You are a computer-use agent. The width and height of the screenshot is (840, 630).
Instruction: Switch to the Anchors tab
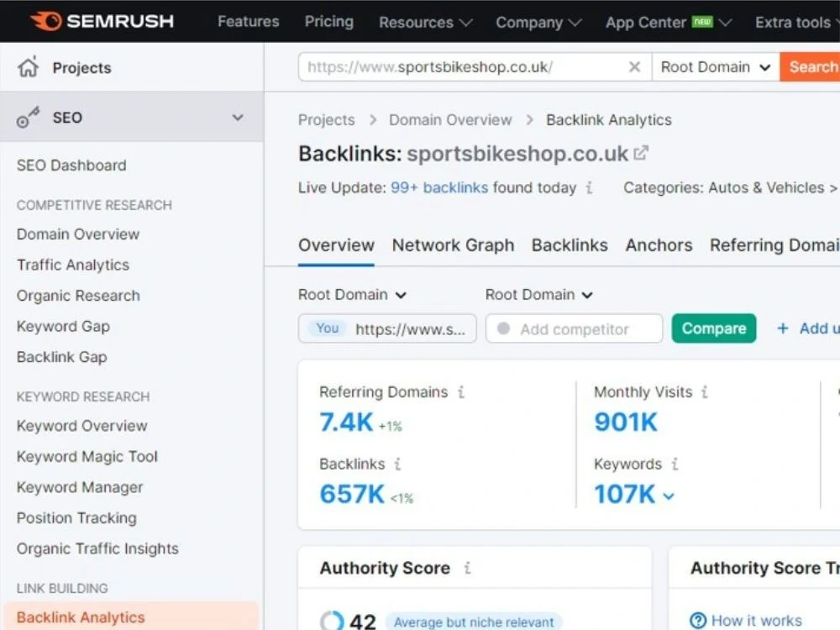pyautogui.click(x=659, y=245)
